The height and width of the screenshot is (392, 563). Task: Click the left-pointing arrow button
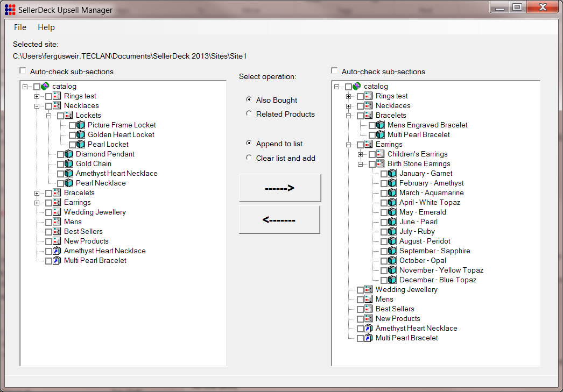pos(279,220)
